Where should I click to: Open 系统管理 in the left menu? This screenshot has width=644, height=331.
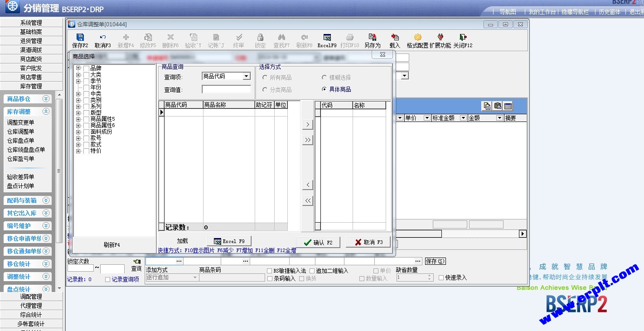coord(31,23)
